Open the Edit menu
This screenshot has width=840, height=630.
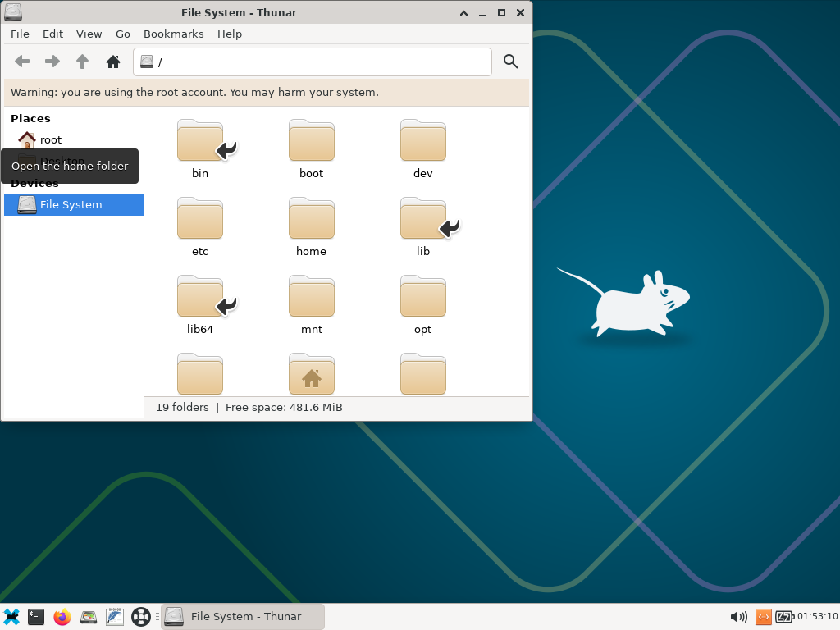[52, 34]
